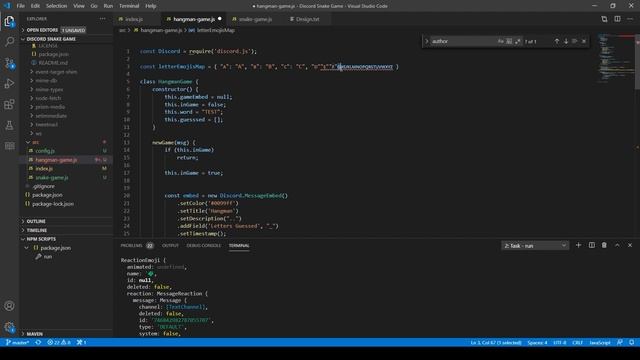
Task: Open the Manage gear icon
Action: 9,327
